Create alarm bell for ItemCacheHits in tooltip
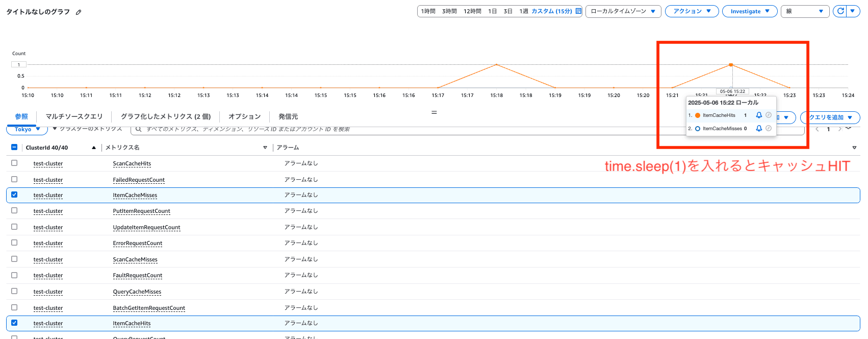The width and height of the screenshot is (868, 339). pos(759,115)
